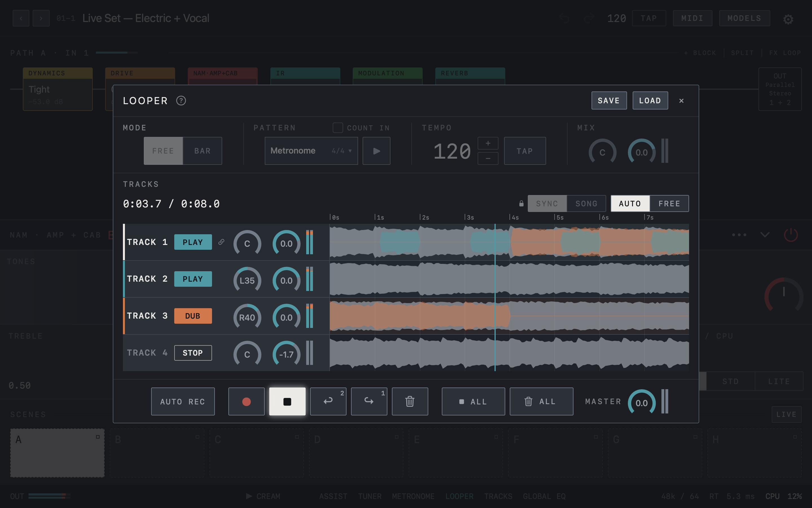Screen dimensions: 812x508
Task: Stop looper playback with the square button
Action: coord(287,402)
